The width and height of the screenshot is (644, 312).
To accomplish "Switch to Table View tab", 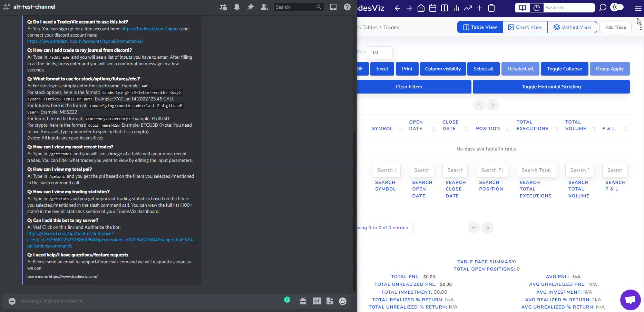I will (x=480, y=27).
